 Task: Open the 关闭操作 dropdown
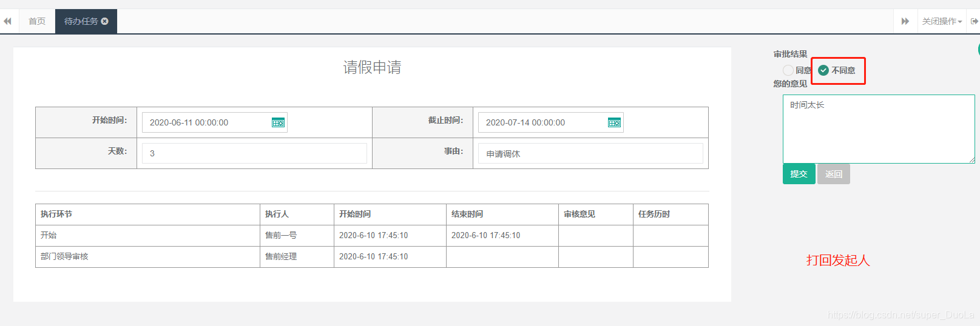[x=942, y=21]
